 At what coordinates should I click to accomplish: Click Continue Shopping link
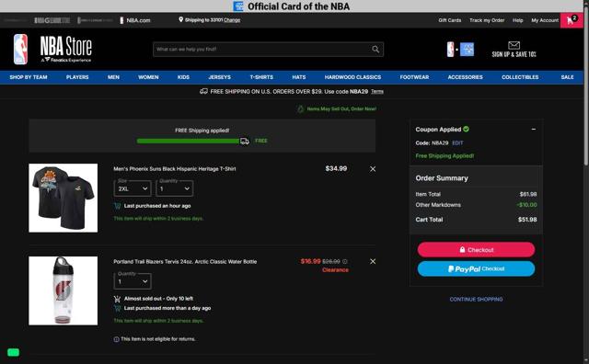[476, 299]
